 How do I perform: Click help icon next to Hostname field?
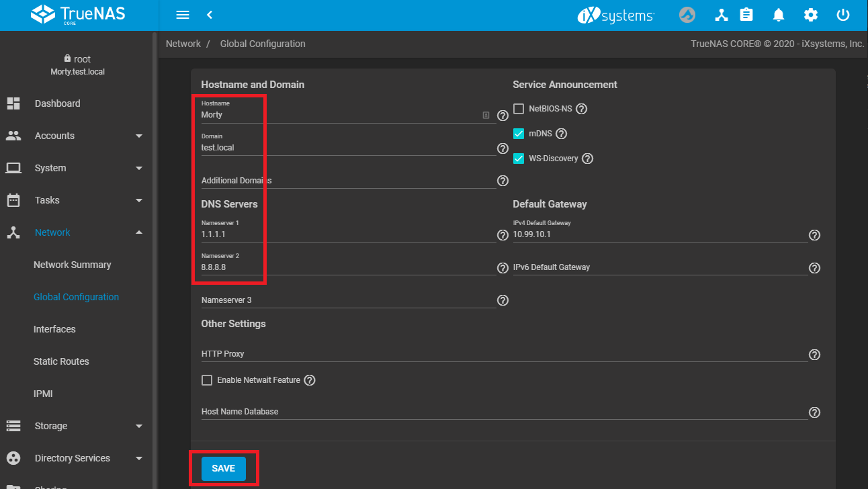(502, 116)
